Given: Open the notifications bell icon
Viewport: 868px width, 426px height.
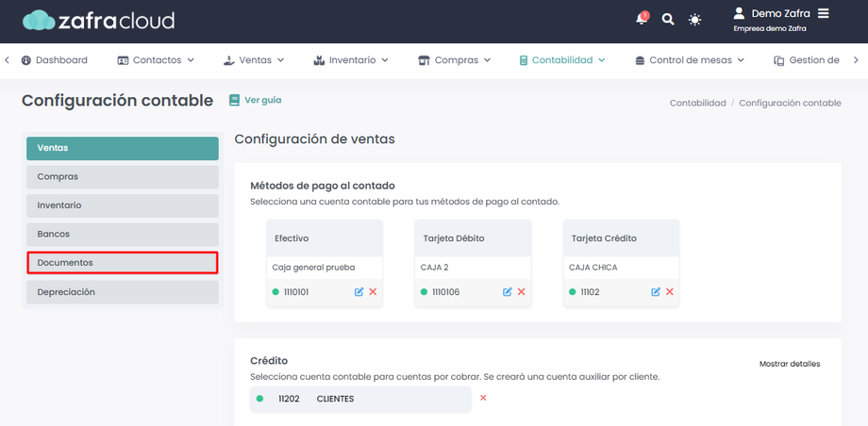Looking at the screenshot, I should pyautogui.click(x=642, y=19).
